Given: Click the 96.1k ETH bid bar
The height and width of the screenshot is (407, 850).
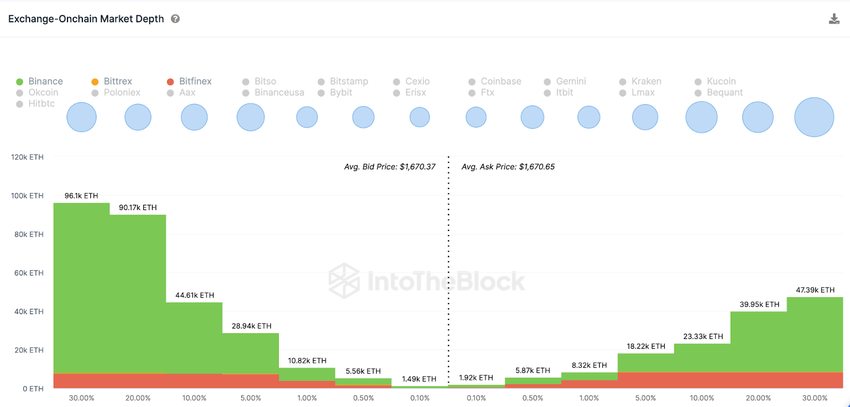Looking at the screenshot, I should [x=81, y=290].
